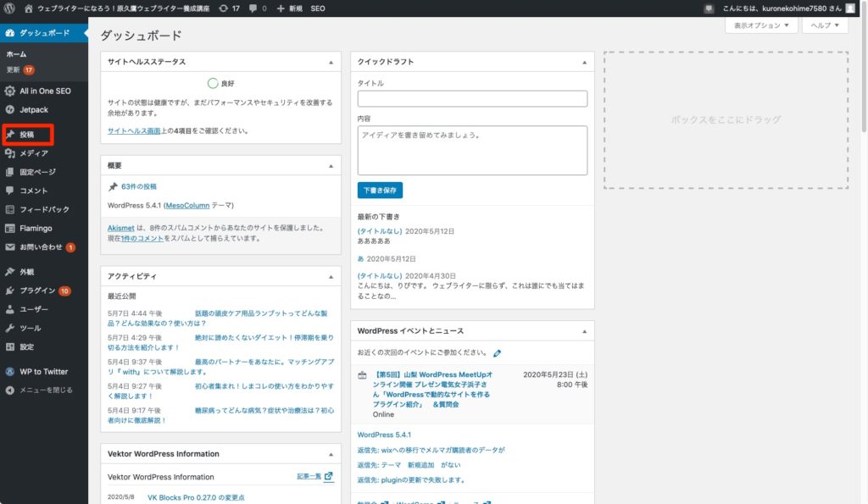Screen dimensions: 868x504
Task: Click the Jetpack sidebar icon
Action: pyautogui.click(x=9, y=109)
